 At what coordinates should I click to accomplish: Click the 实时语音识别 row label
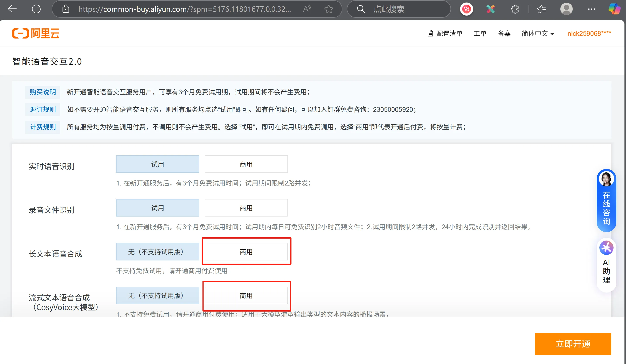52,166
